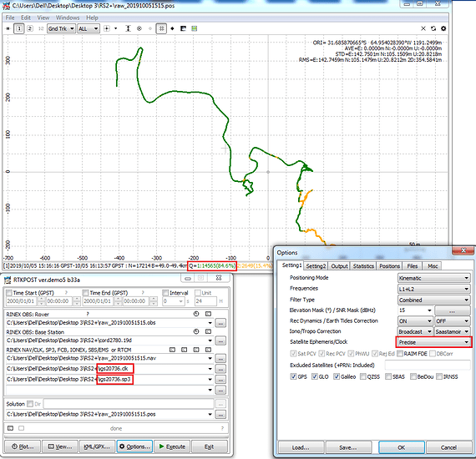The width and height of the screenshot is (476, 459).
Task: Click OK in the Options dialog
Action: point(402,447)
